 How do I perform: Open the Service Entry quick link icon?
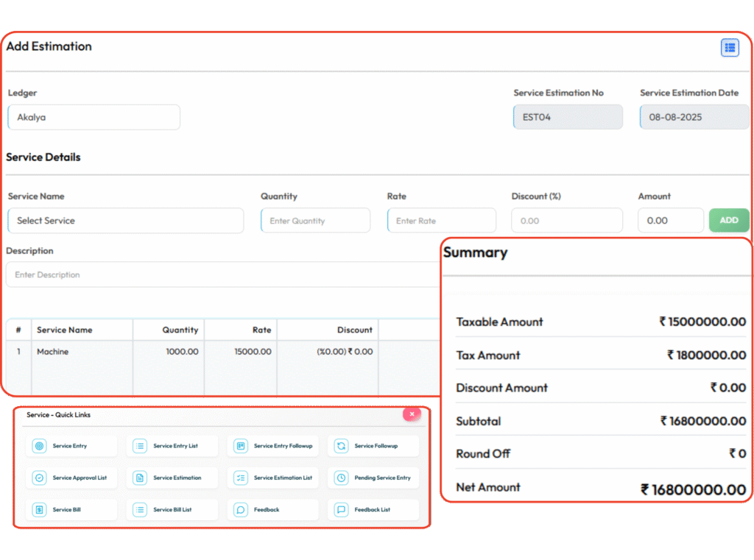[39, 446]
